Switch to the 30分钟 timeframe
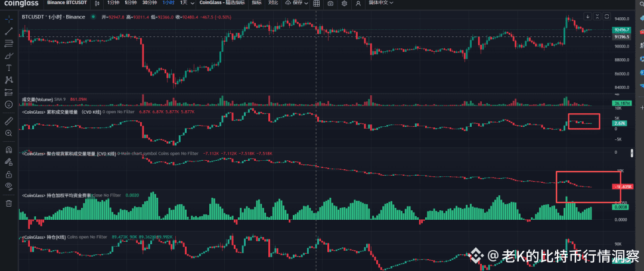The image size is (644, 271). click(x=150, y=2)
